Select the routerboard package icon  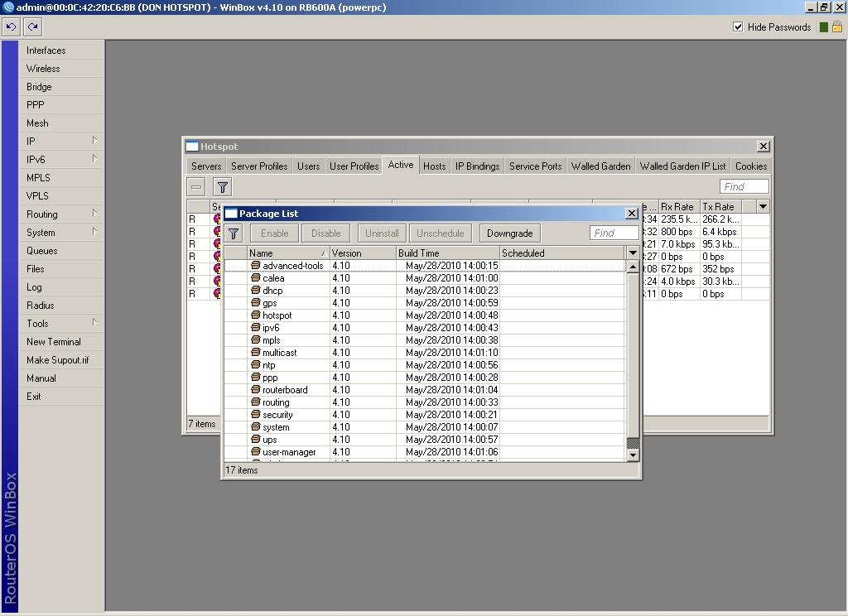click(x=256, y=389)
